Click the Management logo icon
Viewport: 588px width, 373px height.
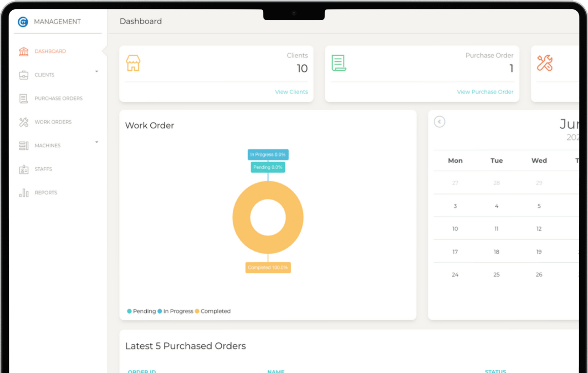click(23, 22)
